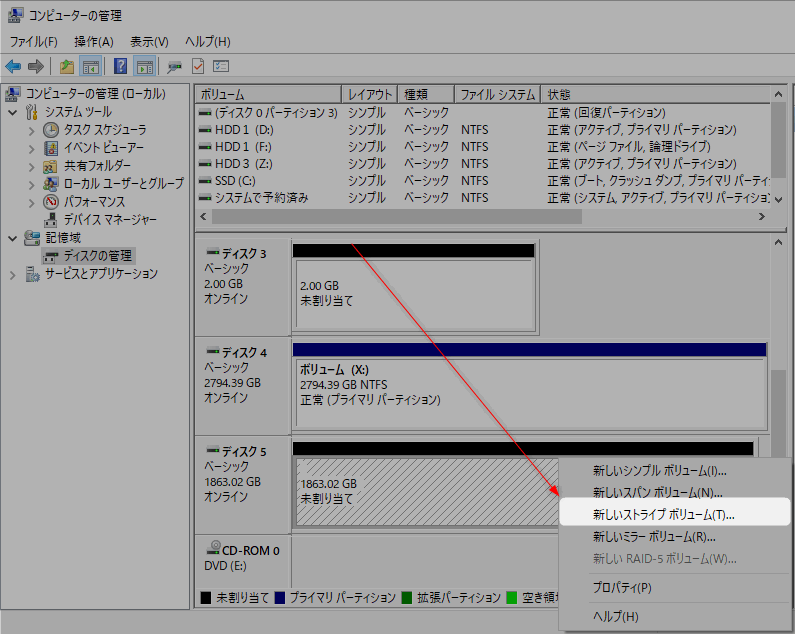Choose New Mirrored Volume from context menu
This screenshot has height=634, width=795.
tap(675, 537)
